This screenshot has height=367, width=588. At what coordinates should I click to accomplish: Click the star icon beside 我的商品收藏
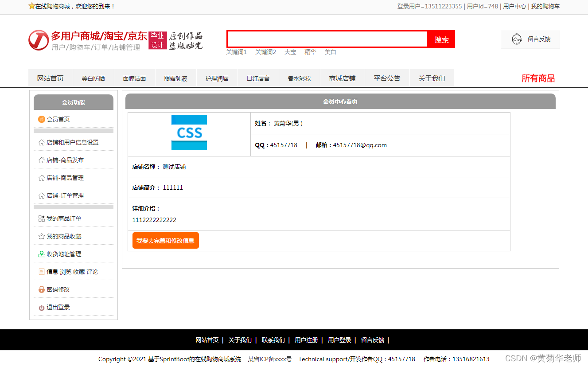41,236
